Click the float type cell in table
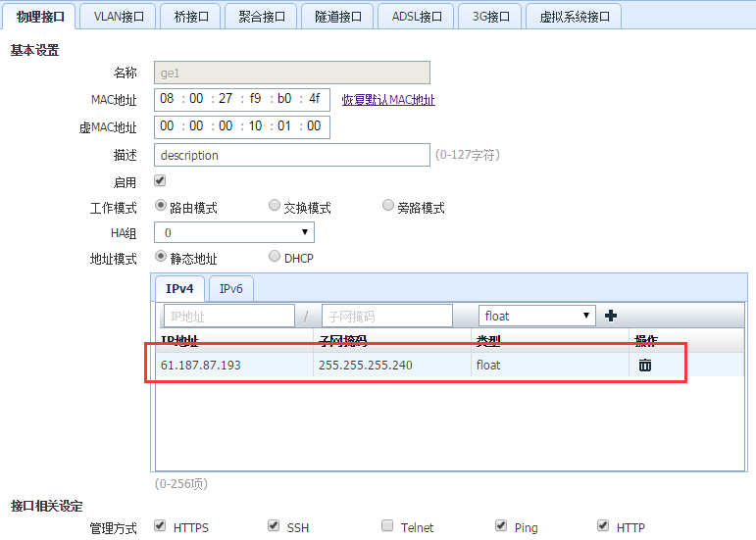The width and height of the screenshot is (756, 540). click(550, 365)
